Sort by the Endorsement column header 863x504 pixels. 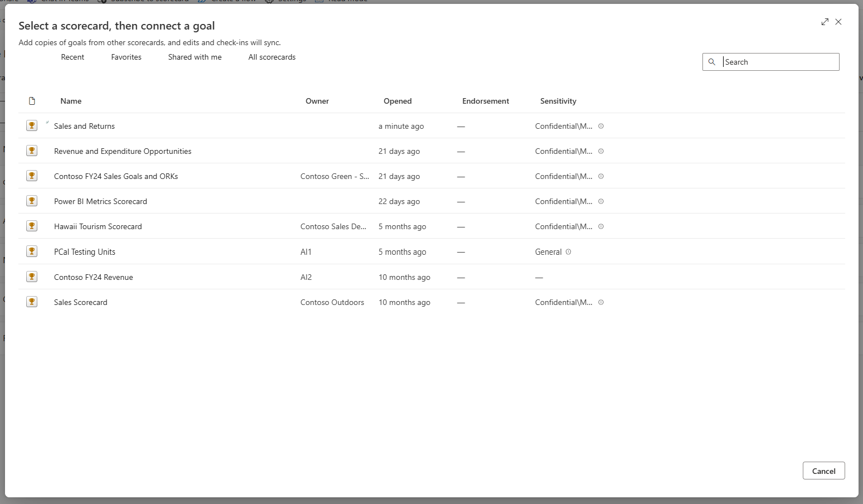pos(486,101)
